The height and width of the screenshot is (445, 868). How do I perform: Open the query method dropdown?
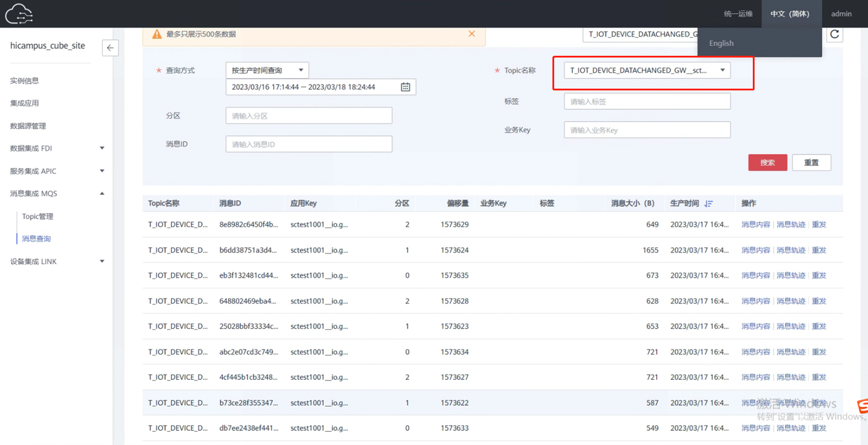point(267,70)
